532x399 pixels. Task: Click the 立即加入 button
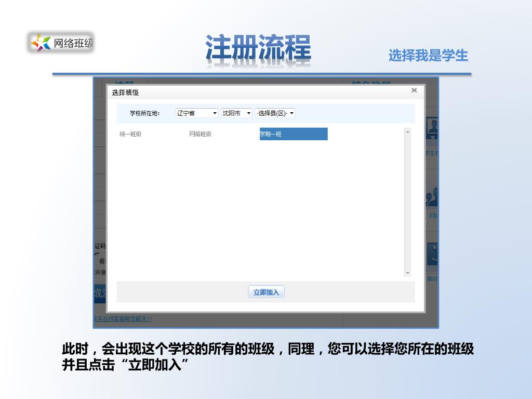(x=267, y=292)
